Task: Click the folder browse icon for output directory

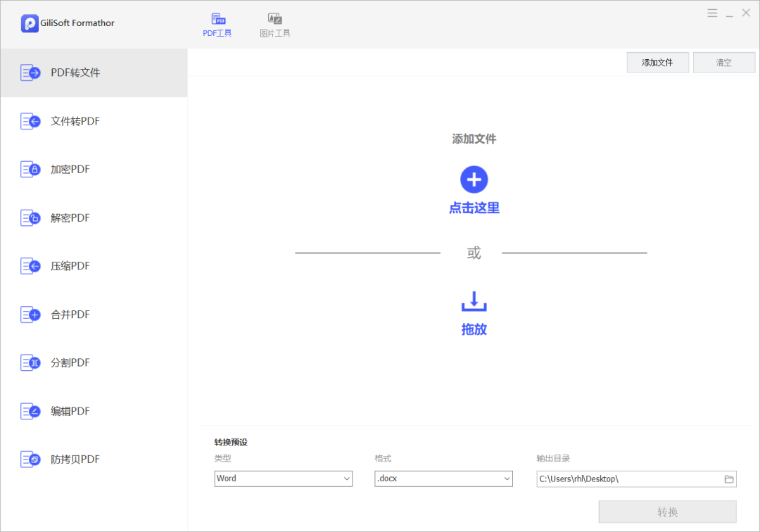Action: (x=730, y=479)
